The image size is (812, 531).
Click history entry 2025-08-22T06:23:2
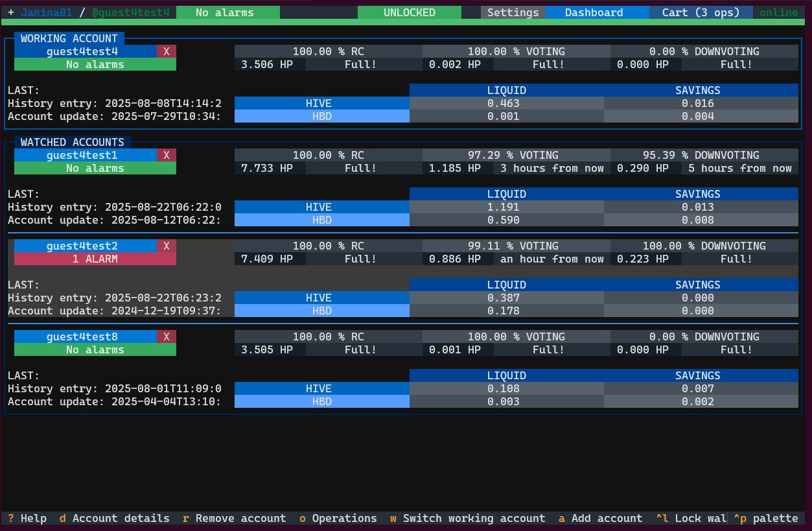coord(115,298)
